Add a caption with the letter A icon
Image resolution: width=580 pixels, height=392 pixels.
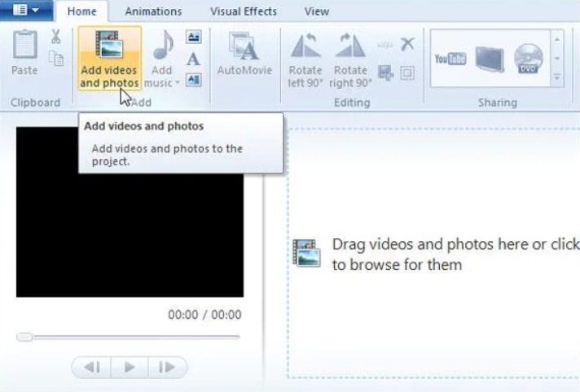click(x=193, y=58)
